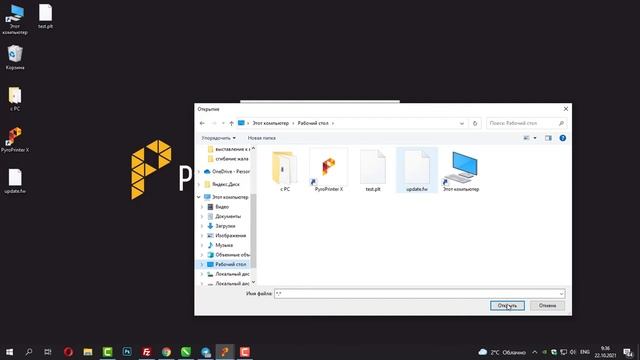Open Opera browser from the taskbar
This screenshot has width=640, height=360.
(x=68, y=351)
